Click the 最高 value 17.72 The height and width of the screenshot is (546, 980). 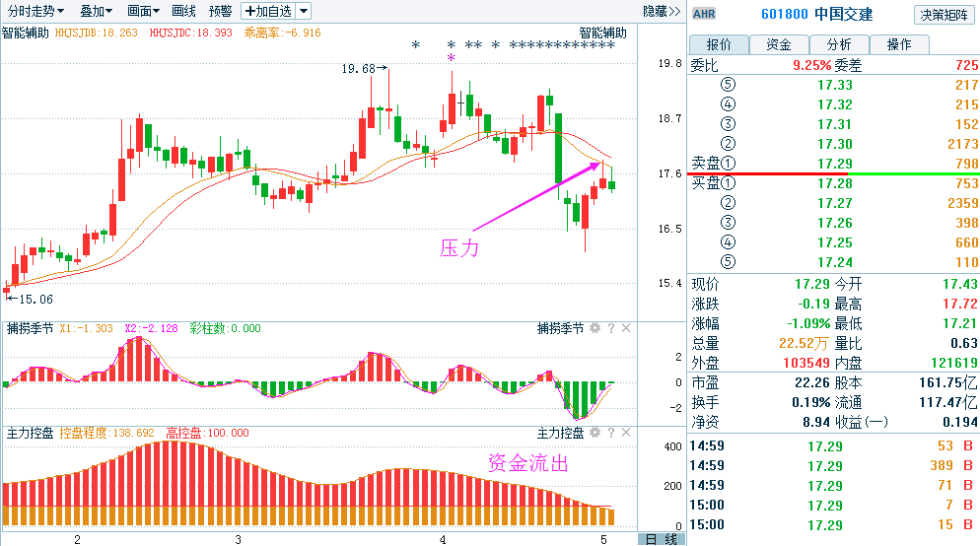click(960, 304)
